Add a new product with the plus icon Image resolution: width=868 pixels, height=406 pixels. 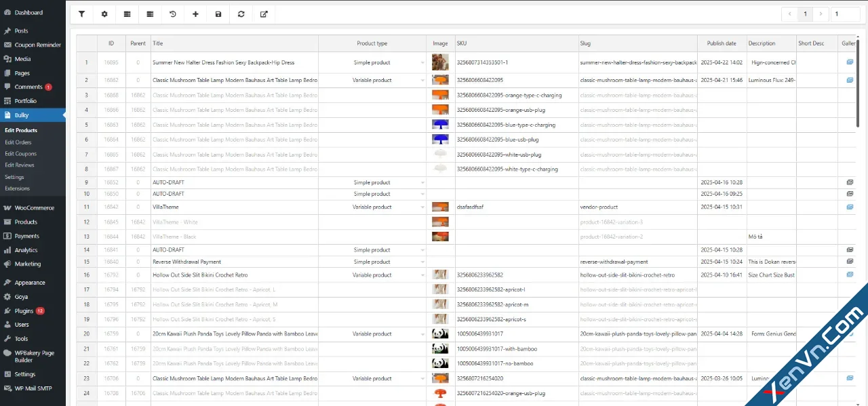tap(195, 14)
